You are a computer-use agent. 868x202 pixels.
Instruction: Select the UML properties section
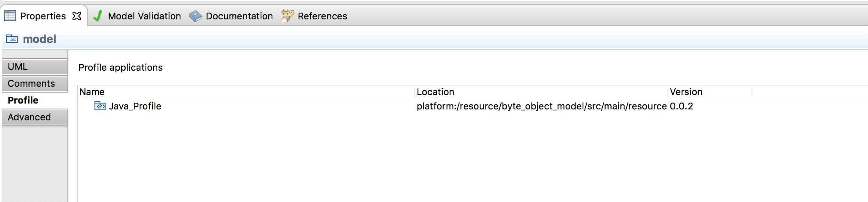pyautogui.click(x=35, y=67)
